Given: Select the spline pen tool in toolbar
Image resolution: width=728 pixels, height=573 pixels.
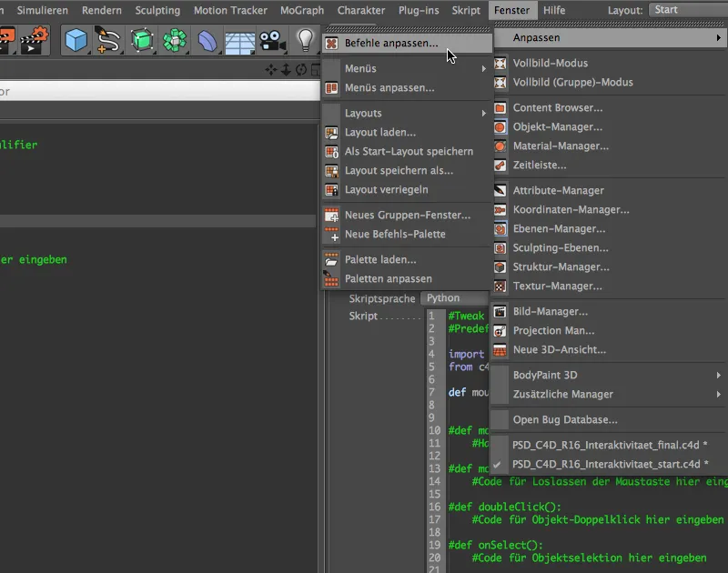Looking at the screenshot, I should (108, 40).
